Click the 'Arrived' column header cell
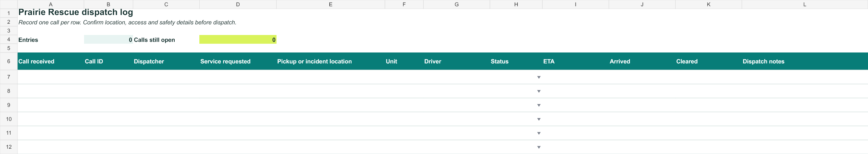This screenshot has height=154, width=868. tap(642, 61)
